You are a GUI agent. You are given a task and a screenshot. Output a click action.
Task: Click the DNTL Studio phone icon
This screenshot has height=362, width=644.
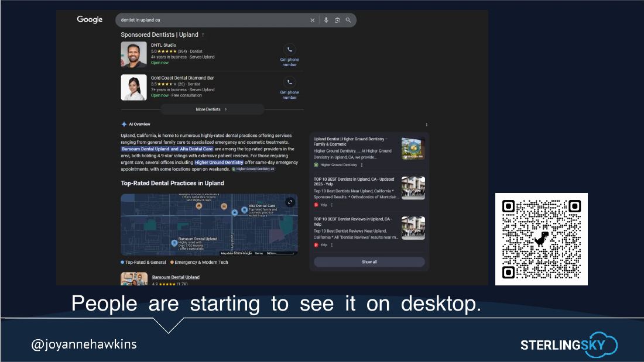(x=290, y=50)
